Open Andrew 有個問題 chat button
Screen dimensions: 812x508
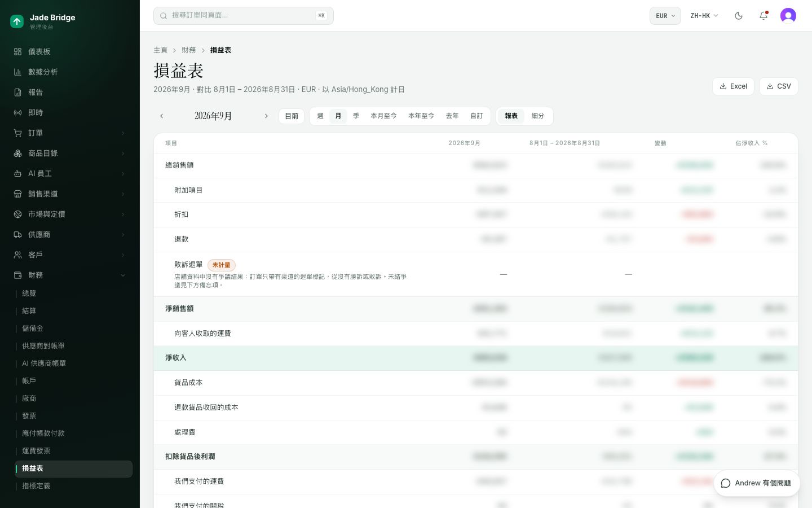tap(757, 483)
